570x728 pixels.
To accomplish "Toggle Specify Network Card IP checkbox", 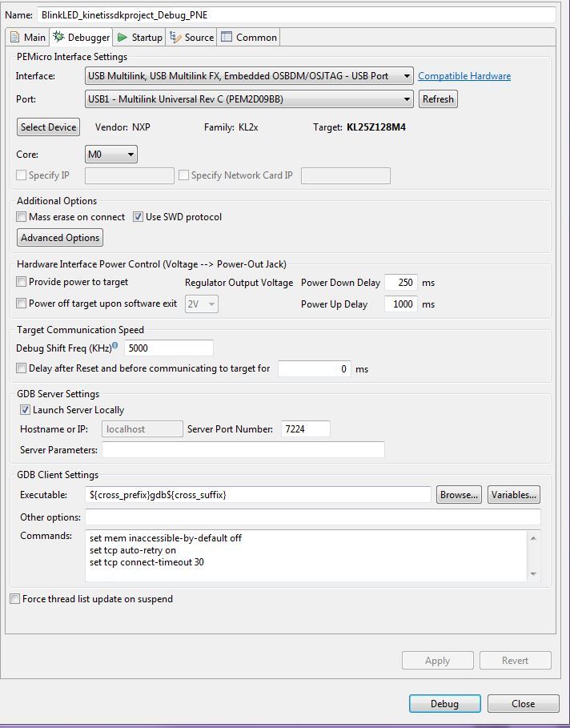I will (x=184, y=175).
